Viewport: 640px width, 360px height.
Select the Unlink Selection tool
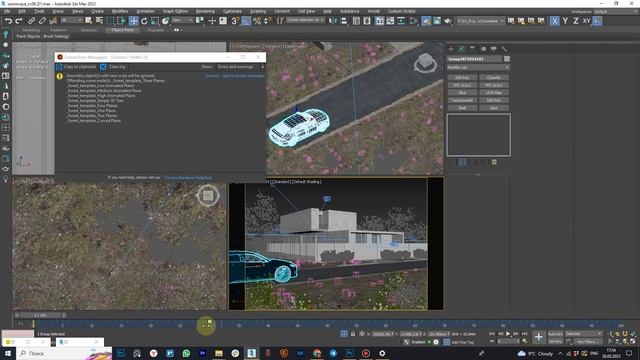(x=42, y=21)
